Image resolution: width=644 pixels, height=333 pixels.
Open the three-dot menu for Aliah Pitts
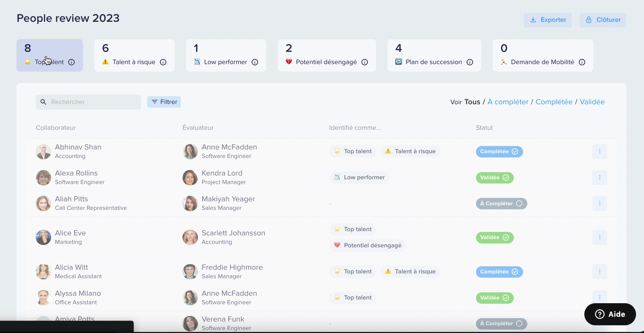tap(600, 203)
